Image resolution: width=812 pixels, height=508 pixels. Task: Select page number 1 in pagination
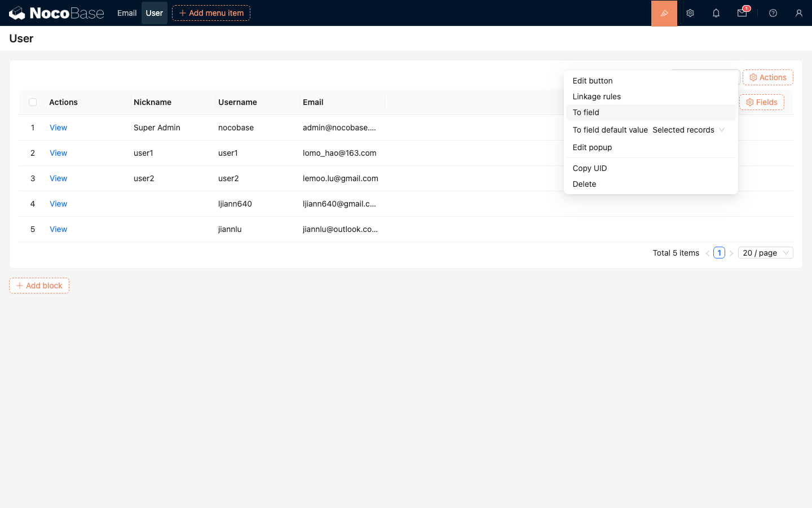point(719,253)
